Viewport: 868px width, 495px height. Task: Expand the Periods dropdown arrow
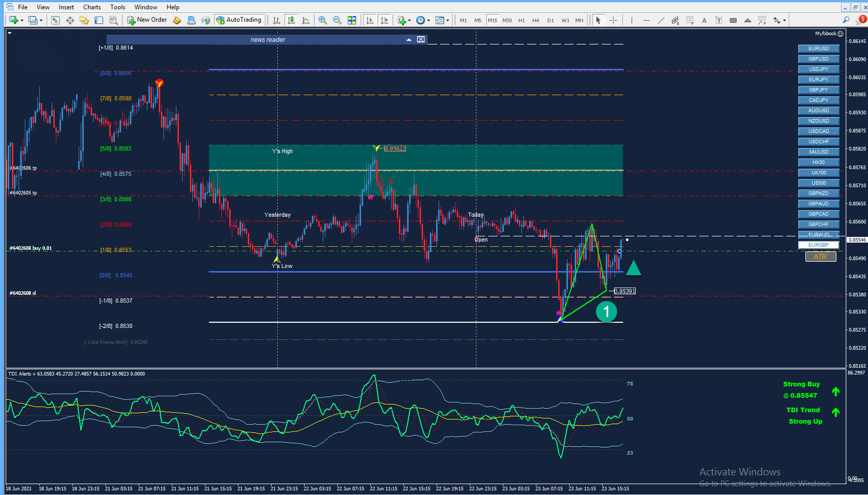pyautogui.click(x=428, y=21)
